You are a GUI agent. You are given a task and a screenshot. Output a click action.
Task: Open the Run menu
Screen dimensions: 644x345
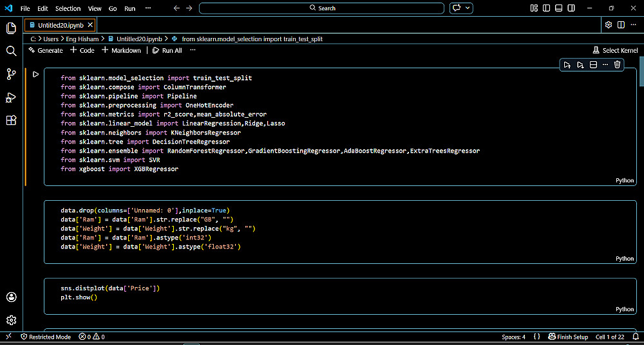tap(130, 8)
